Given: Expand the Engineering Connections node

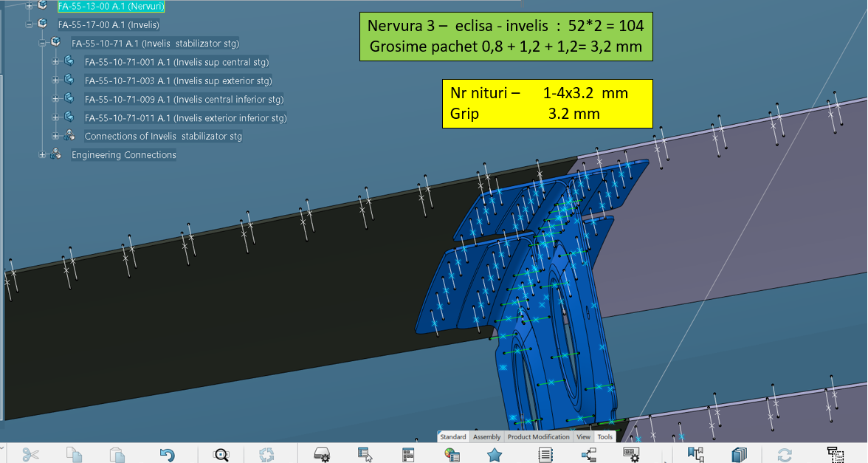Looking at the screenshot, I should point(43,155).
